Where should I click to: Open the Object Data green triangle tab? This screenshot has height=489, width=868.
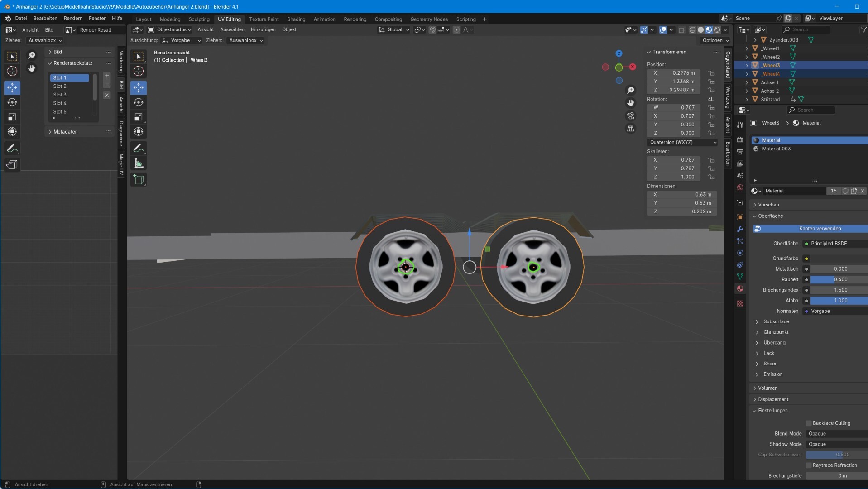point(740,277)
